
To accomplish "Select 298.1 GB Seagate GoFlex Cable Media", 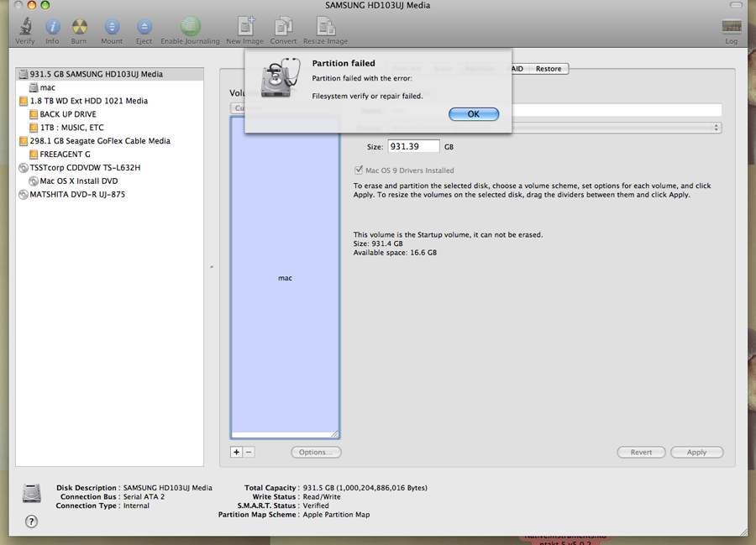I will click(x=110, y=141).
